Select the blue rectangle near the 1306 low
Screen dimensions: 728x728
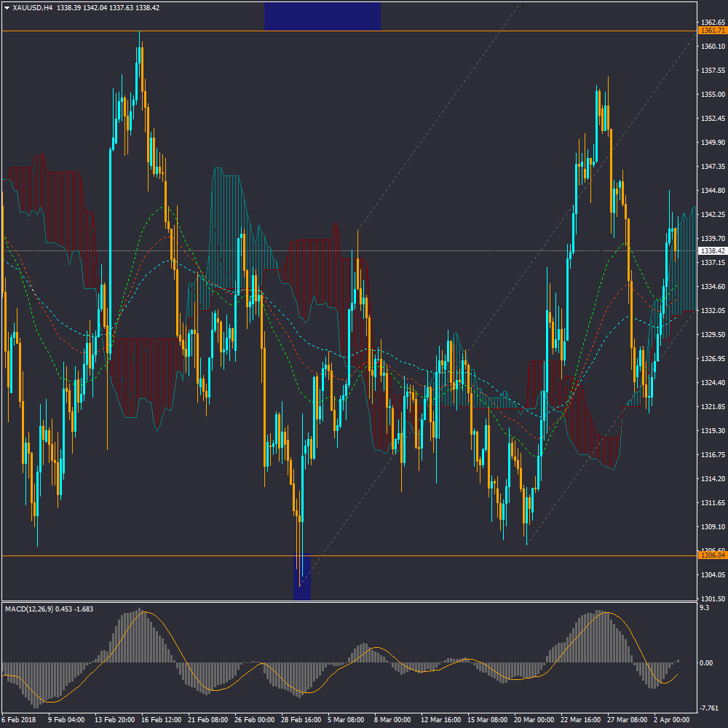302,577
